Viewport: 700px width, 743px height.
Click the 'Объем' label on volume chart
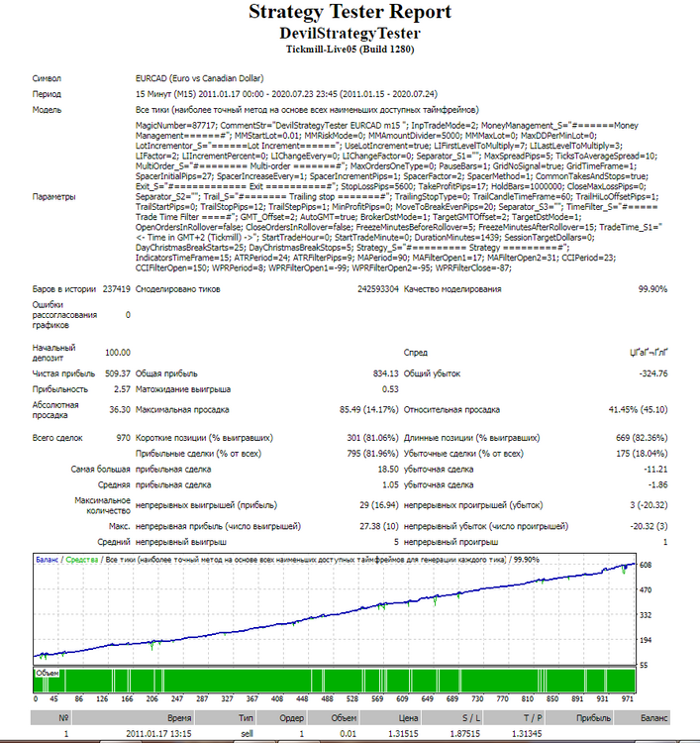pyautogui.click(x=47, y=673)
